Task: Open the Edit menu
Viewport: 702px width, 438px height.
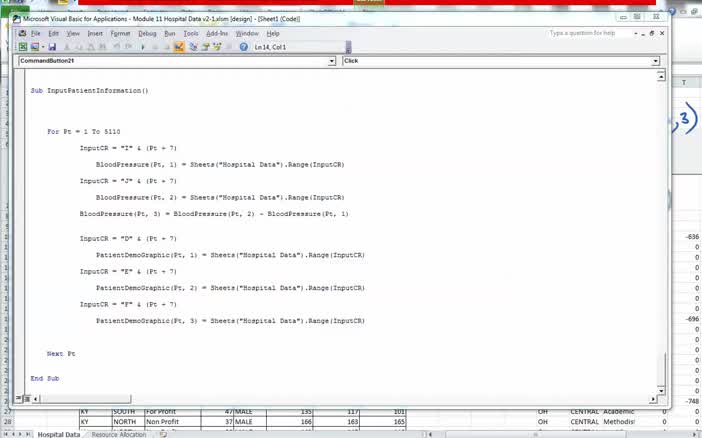Action: (53, 34)
